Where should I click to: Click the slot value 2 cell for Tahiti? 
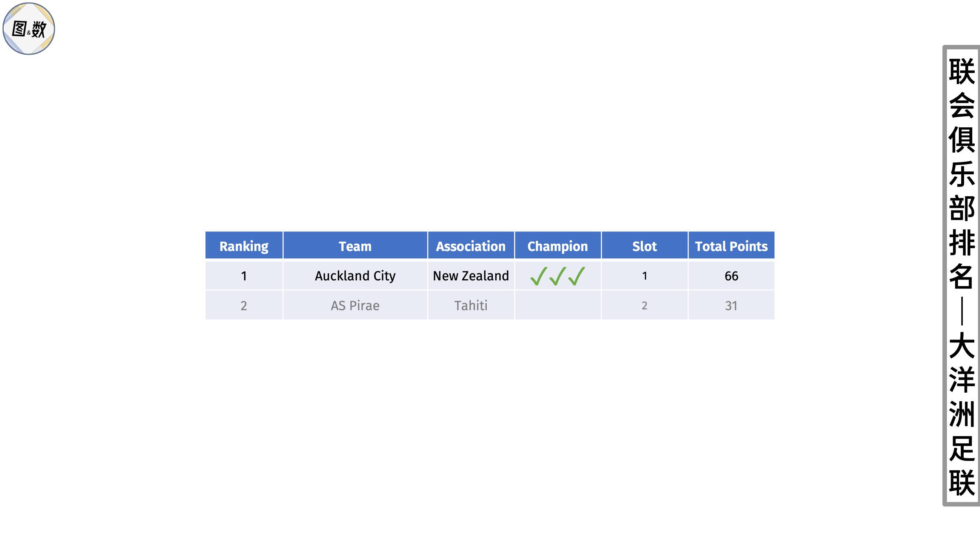tap(644, 305)
